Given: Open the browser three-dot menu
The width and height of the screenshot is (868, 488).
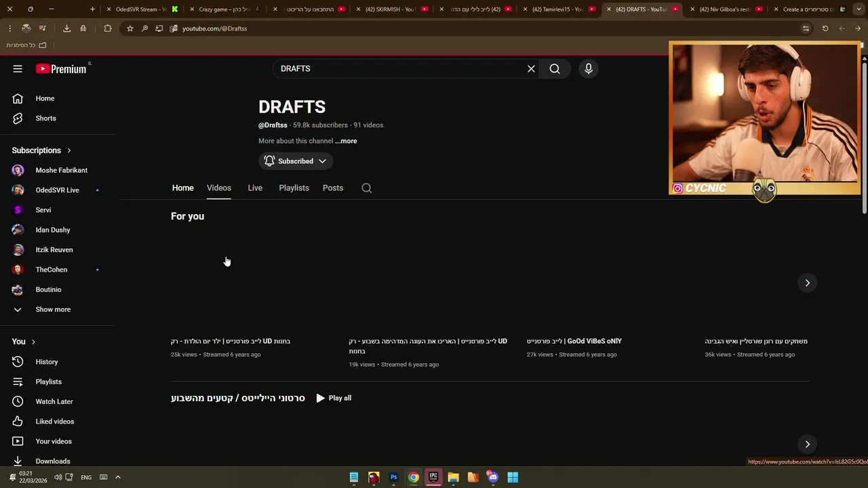Looking at the screenshot, I should [x=9, y=28].
